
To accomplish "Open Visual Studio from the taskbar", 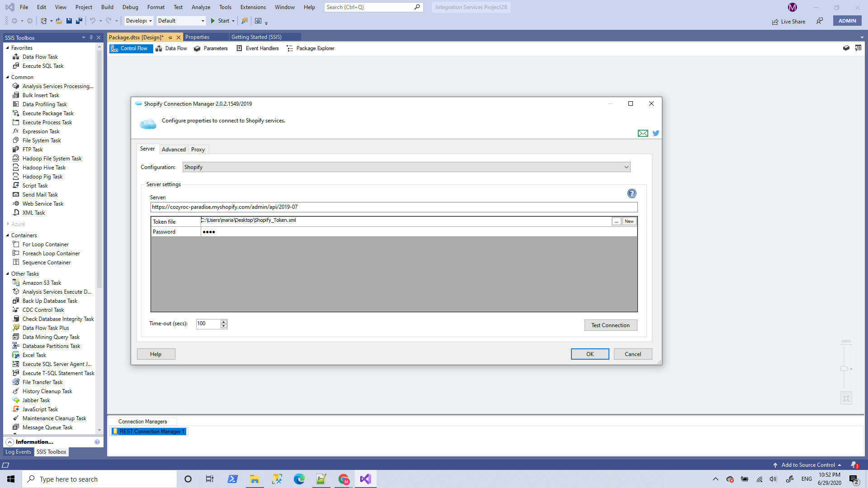I will coord(365,479).
